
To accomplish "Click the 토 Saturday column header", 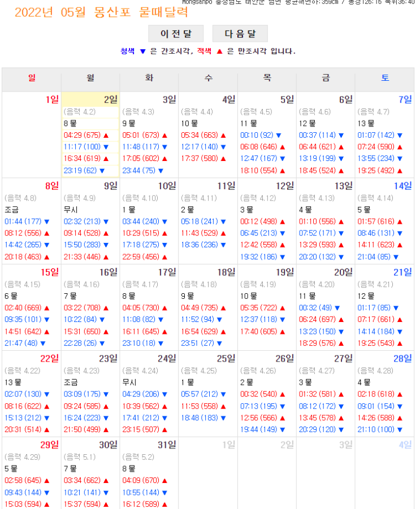I will (x=385, y=78).
